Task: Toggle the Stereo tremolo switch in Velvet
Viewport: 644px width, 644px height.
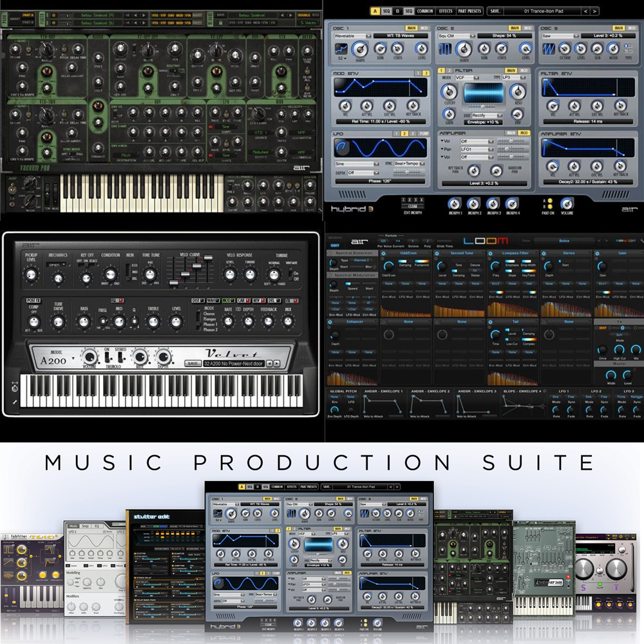Action: click(121, 357)
